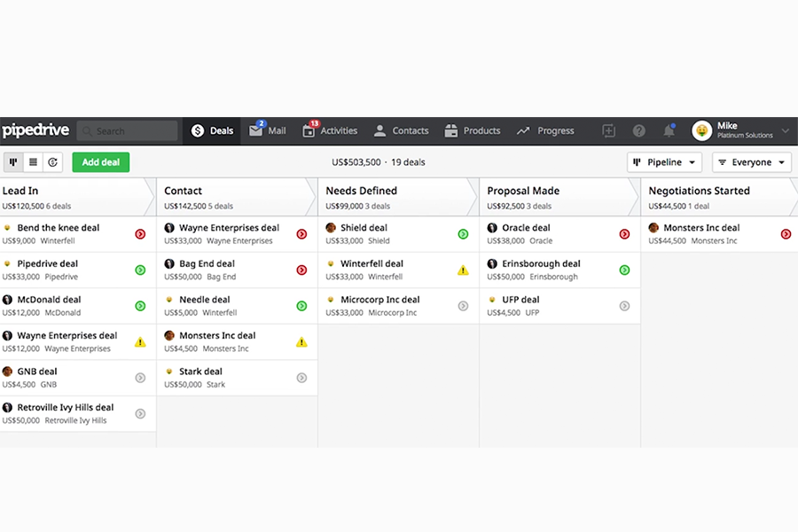Click grey activity icon on Stark deal

301,378
